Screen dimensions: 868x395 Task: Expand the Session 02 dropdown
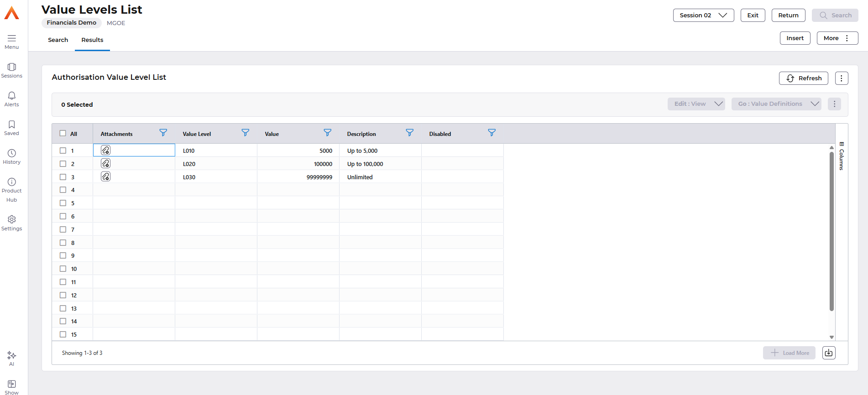tap(703, 15)
